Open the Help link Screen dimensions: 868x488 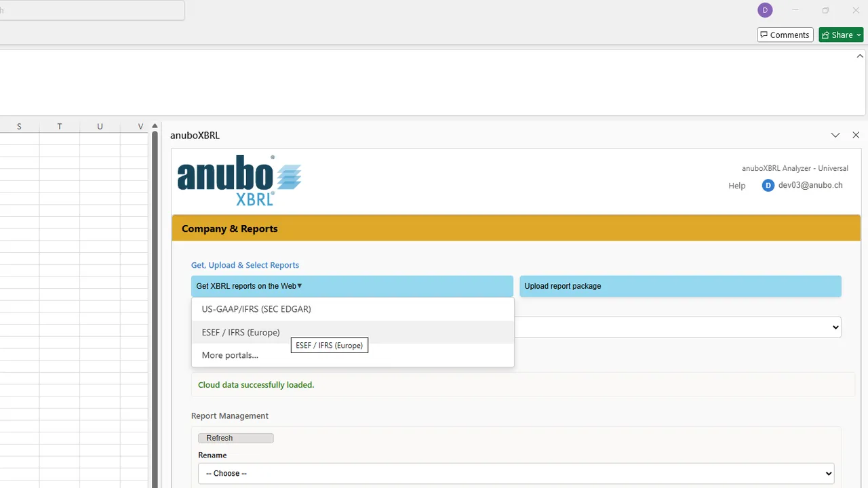[736, 186]
